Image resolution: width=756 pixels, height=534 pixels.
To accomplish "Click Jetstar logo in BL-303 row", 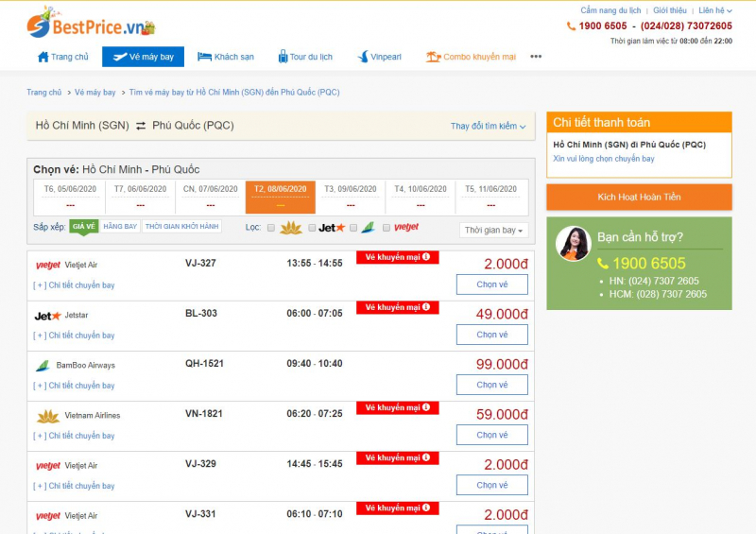I will pos(48,316).
